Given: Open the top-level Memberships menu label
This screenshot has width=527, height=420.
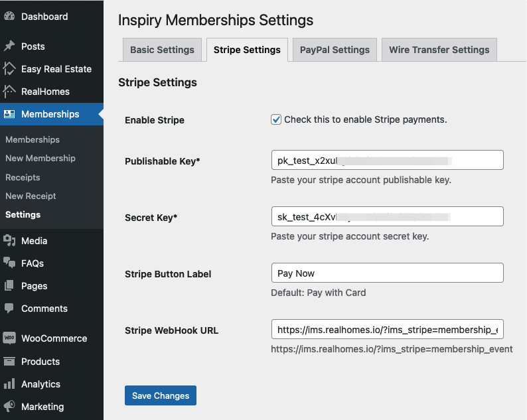Looking at the screenshot, I should click(x=50, y=114).
